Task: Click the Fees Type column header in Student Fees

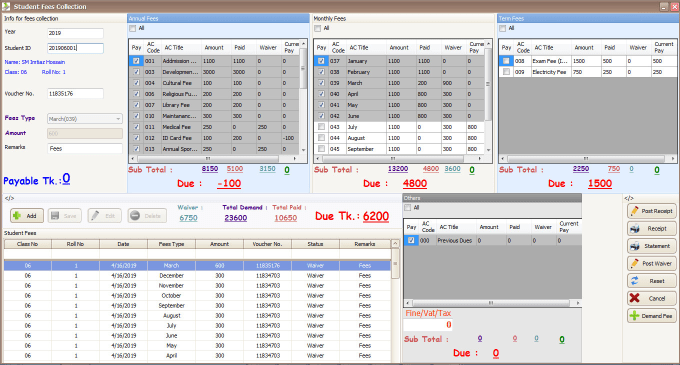Action: tap(171, 244)
